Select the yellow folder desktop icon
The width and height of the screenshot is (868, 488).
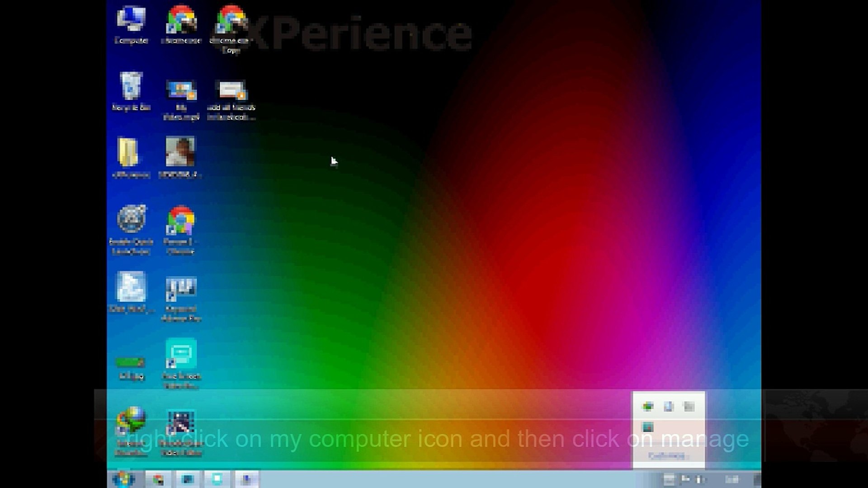click(128, 153)
